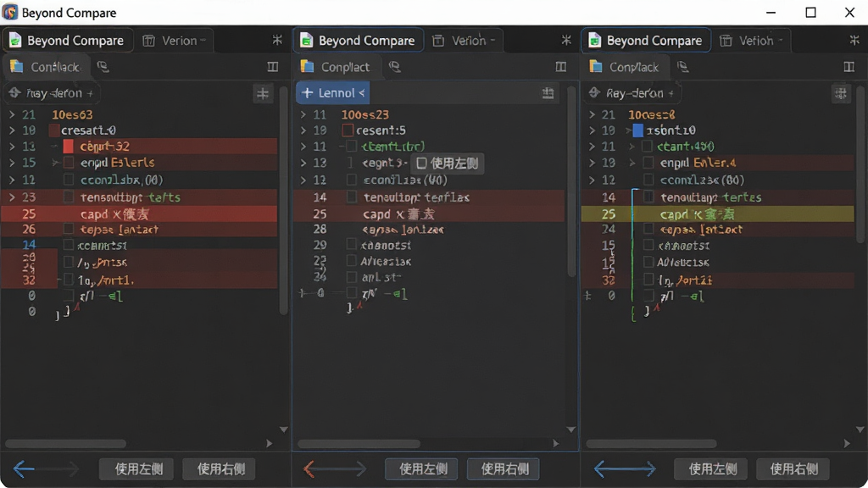This screenshot has height=488, width=868.
Task: Click 使用右侧 button in left pane footer
Action: pos(219,469)
